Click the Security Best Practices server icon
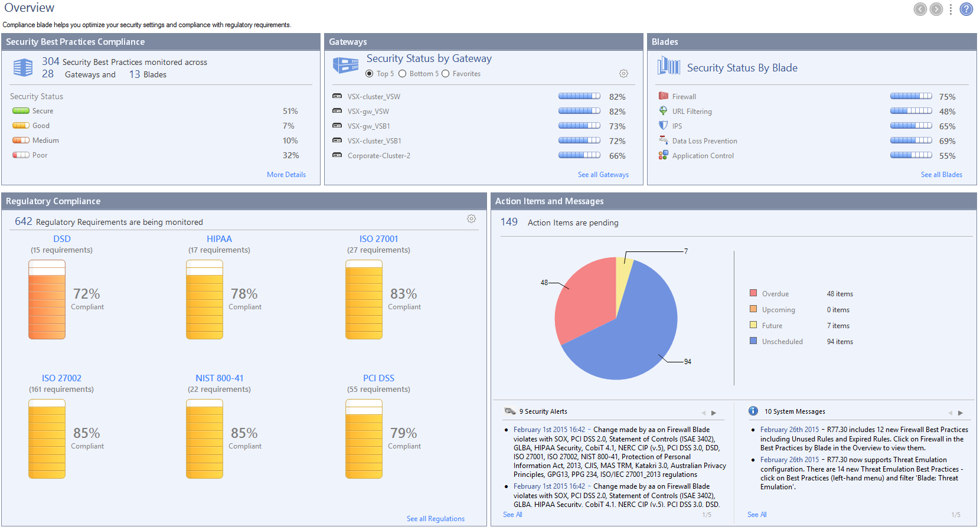This screenshot has height=530, width=980. [x=22, y=68]
